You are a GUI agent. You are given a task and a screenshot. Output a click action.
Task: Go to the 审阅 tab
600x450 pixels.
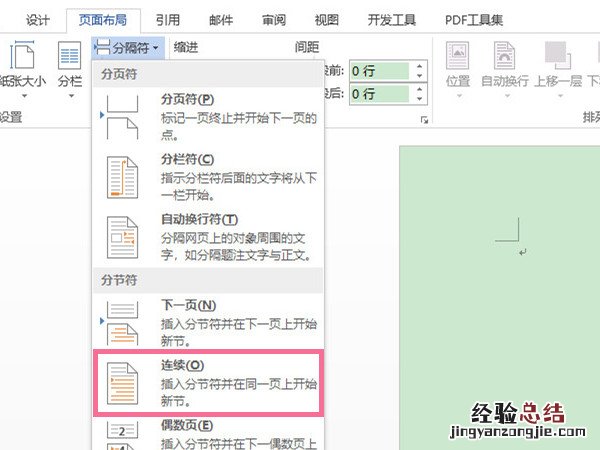coord(274,20)
